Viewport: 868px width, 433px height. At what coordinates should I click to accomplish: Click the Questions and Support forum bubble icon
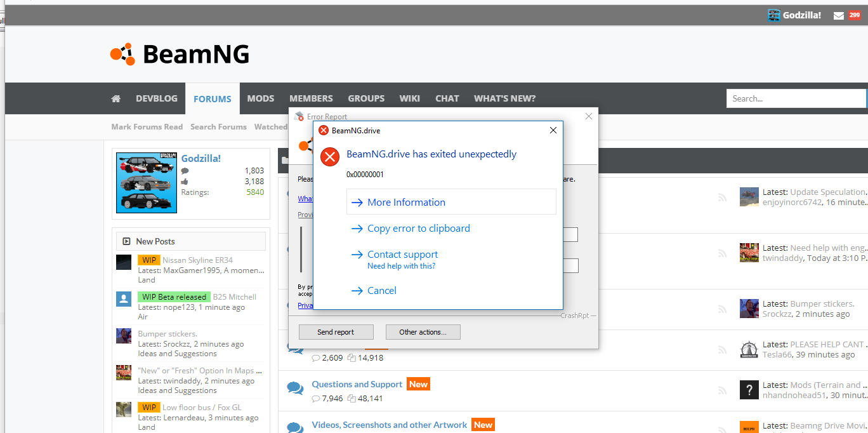tap(295, 388)
